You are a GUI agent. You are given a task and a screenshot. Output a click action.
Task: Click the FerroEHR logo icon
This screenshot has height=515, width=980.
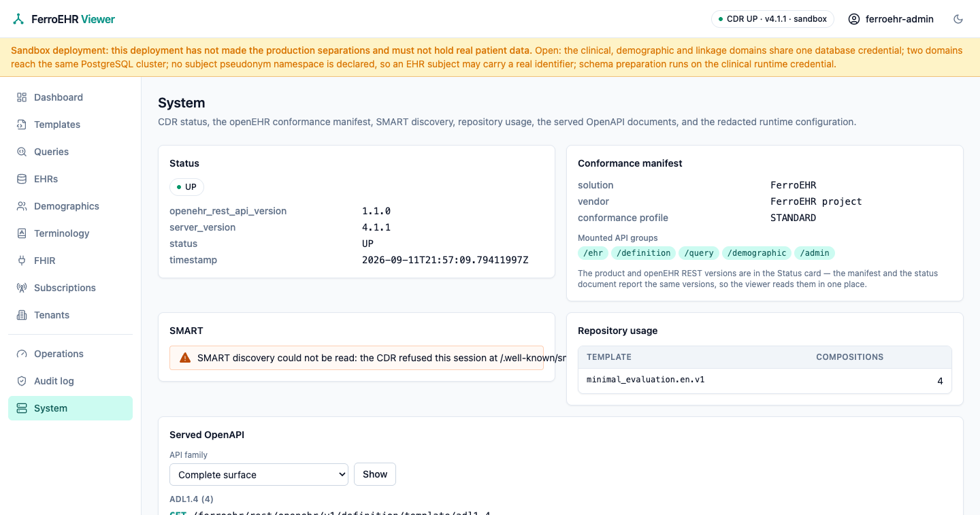click(19, 19)
